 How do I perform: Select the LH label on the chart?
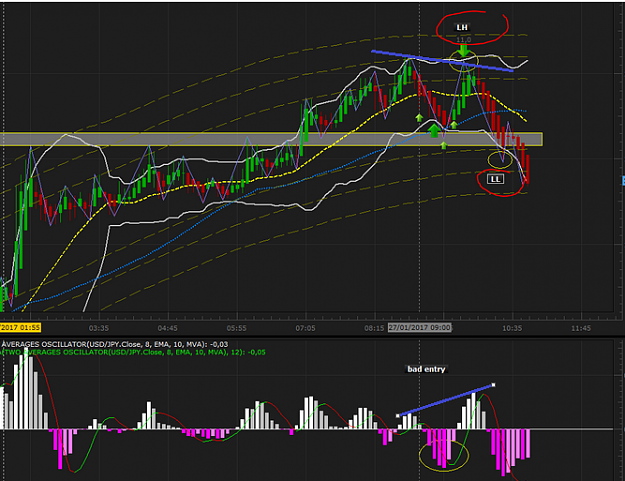(462, 27)
